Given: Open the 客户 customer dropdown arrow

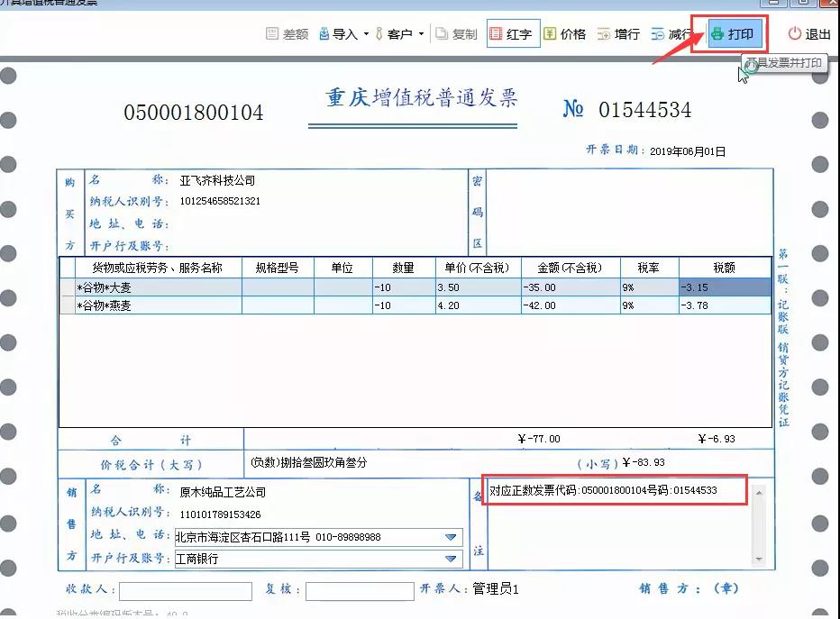Looking at the screenshot, I should pyautogui.click(x=420, y=33).
